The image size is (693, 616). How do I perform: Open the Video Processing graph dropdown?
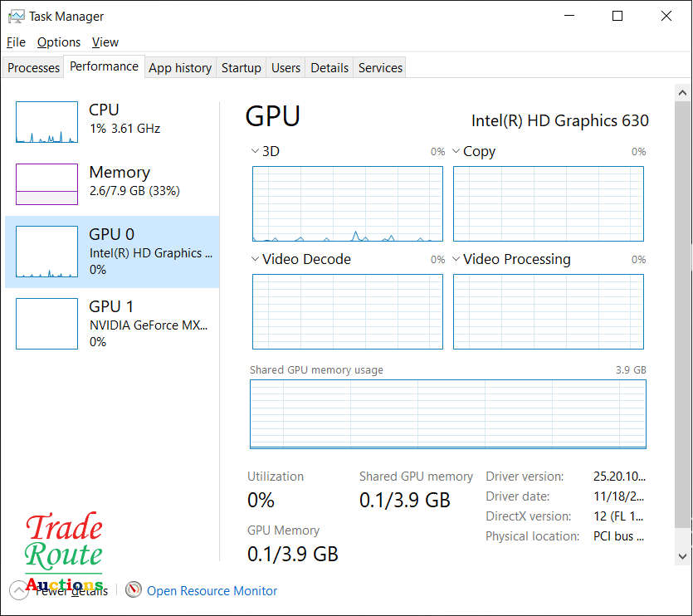pyautogui.click(x=456, y=260)
